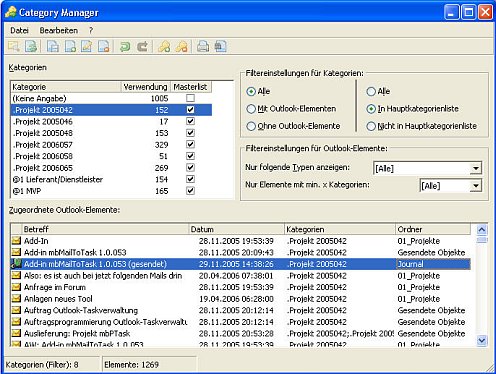Viewport: 496px width, 374px height.
Task: Open the ? help menu
Action: (91, 30)
